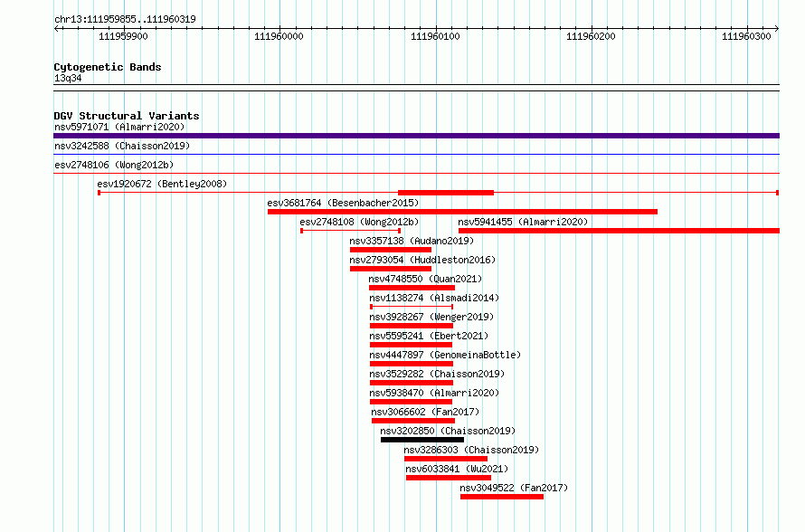Open nsv1138274 (Alsmadi2014) label
Image resolution: width=805 pixels, height=532 pixels.
tap(434, 298)
